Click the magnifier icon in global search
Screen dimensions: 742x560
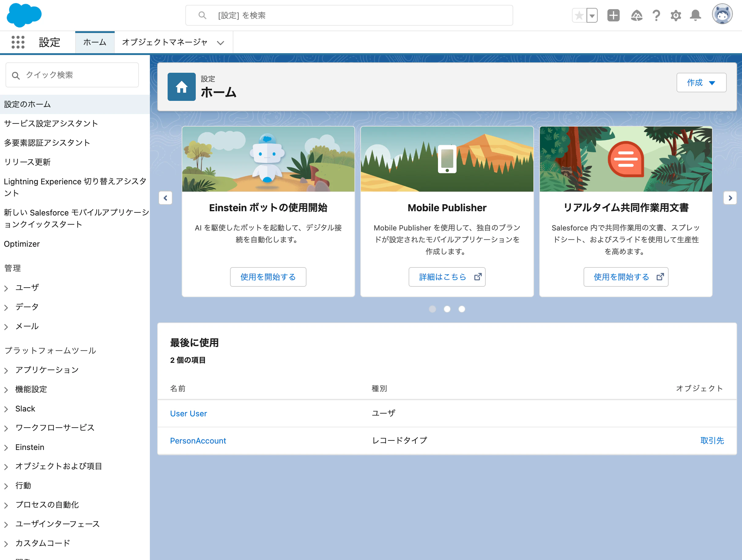coord(202,15)
